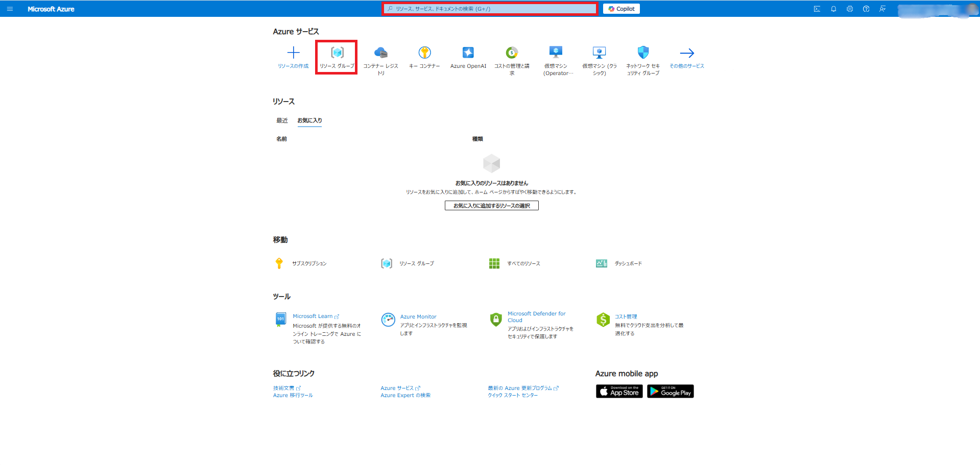The width and height of the screenshot is (980, 465).
Task: Click the App Store download badge
Action: [x=619, y=391]
